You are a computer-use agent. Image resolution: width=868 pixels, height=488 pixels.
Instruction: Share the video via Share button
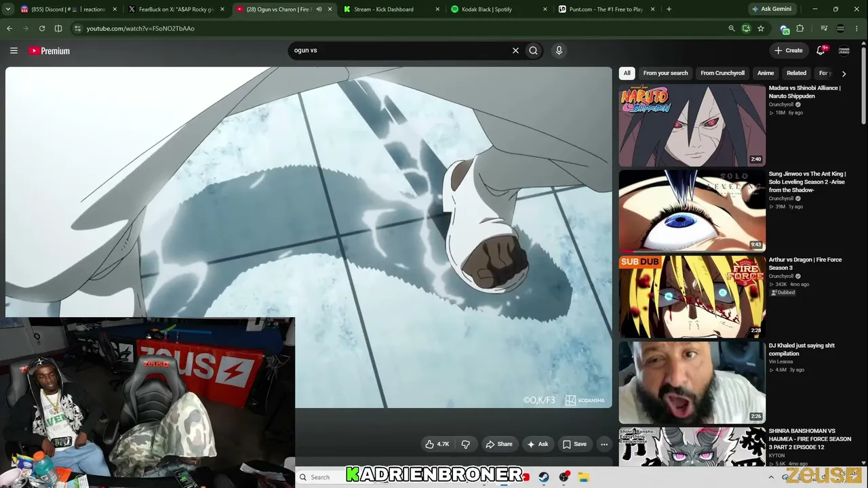pyautogui.click(x=498, y=444)
